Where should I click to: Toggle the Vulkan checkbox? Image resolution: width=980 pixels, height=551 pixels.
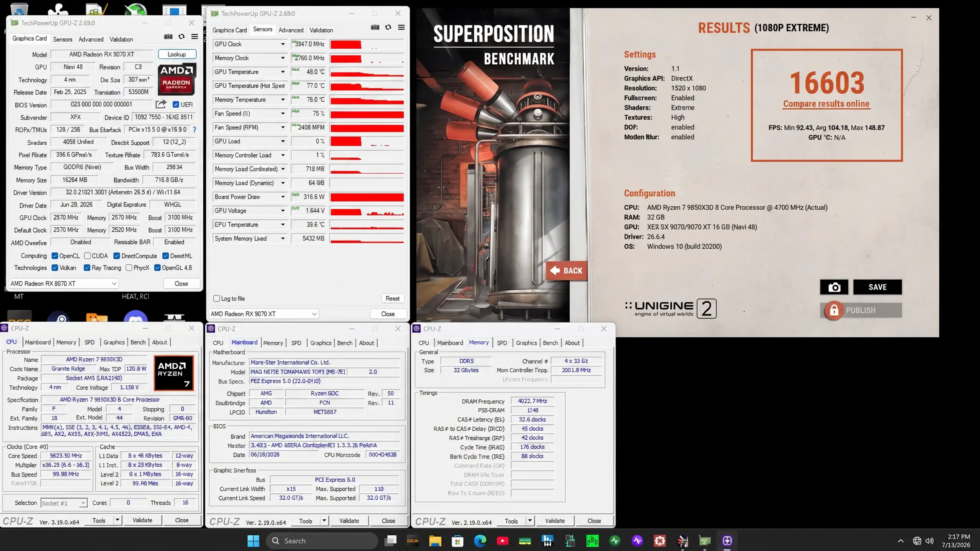tap(55, 268)
